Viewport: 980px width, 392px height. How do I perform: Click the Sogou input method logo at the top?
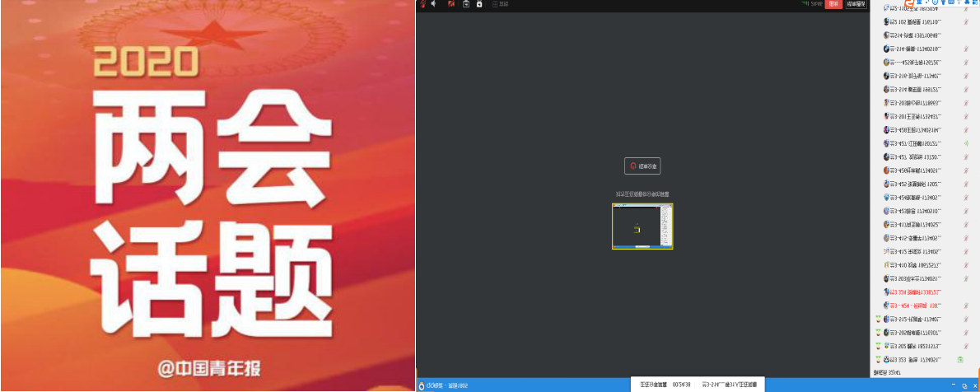909,3
